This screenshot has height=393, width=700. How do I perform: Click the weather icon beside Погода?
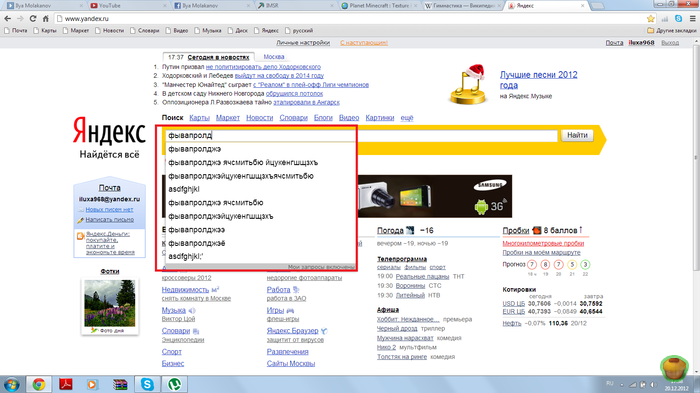pos(410,230)
